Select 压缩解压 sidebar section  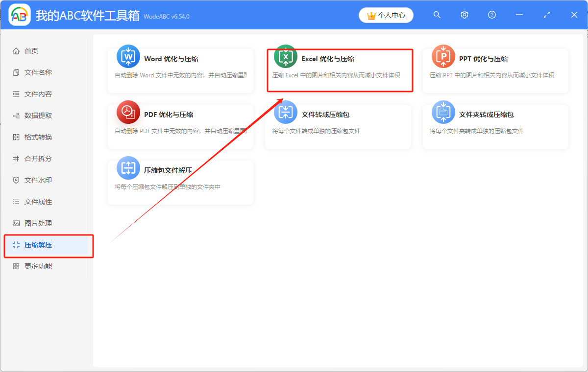click(x=47, y=245)
